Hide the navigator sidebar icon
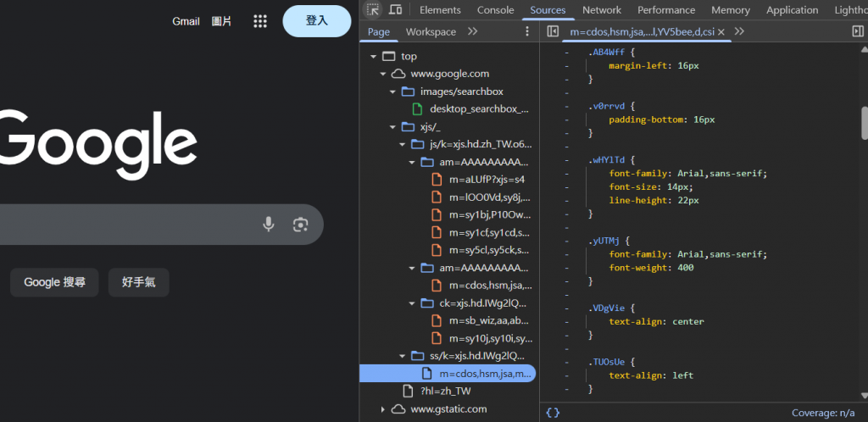This screenshot has width=868, height=422. [x=553, y=31]
